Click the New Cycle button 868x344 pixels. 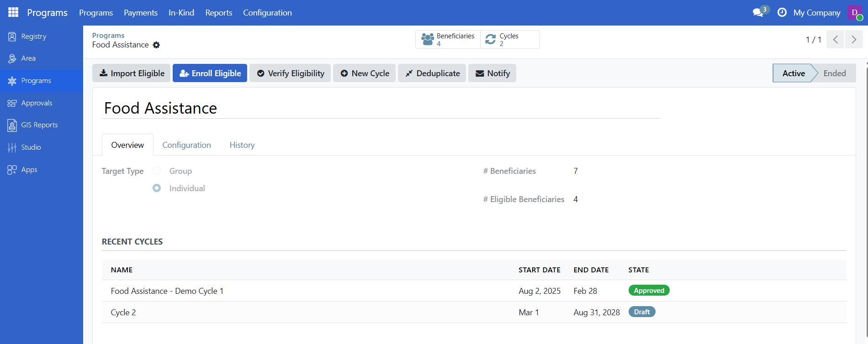[365, 73]
